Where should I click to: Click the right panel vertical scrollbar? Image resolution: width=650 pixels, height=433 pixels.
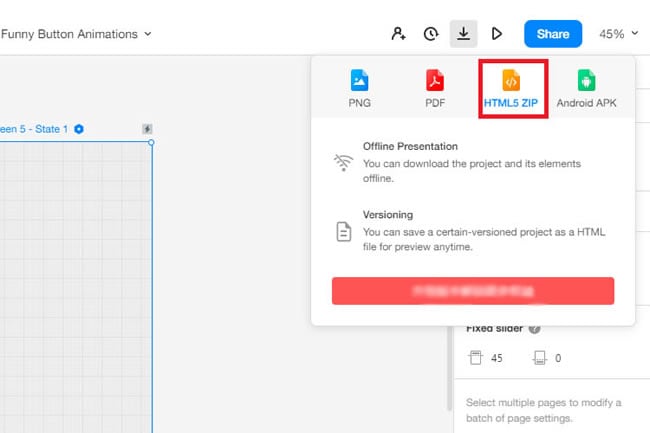[x=449, y=368]
